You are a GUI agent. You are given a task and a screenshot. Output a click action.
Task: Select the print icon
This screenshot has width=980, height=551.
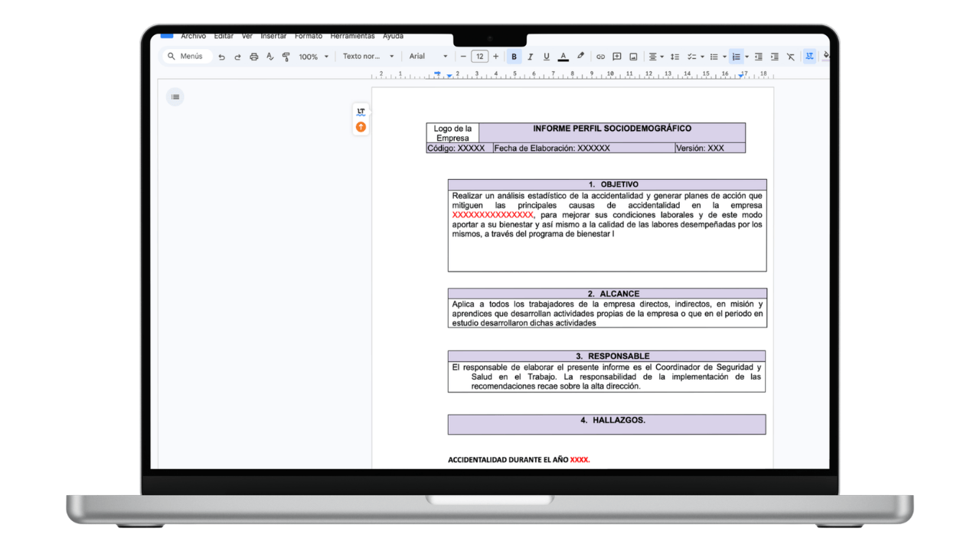pyautogui.click(x=253, y=56)
